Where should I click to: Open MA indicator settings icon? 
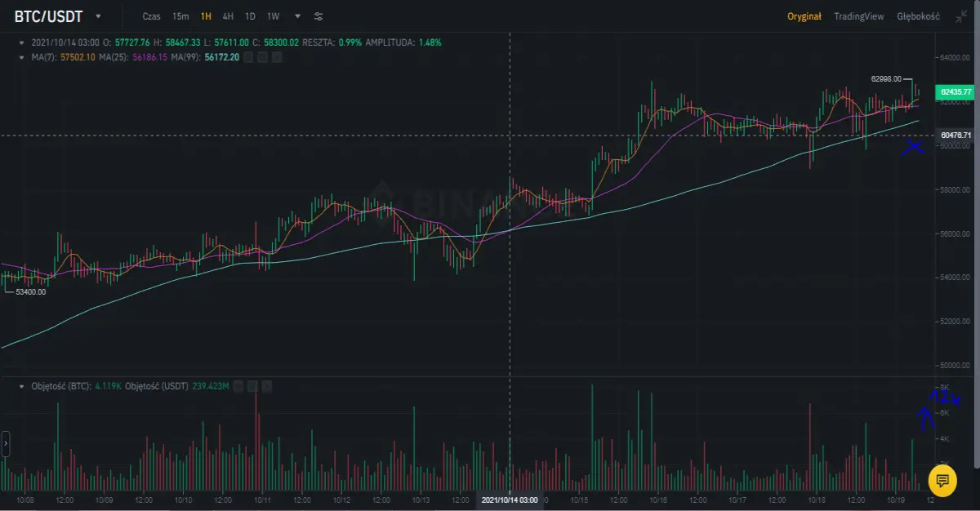click(x=261, y=57)
